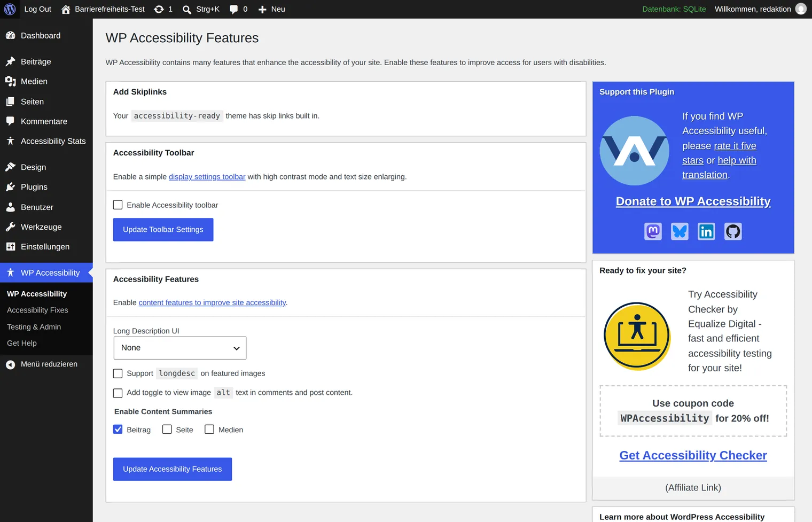812x522 pixels.
Task: Click the WP Accessibility menu icon
Action: pos(10,273)
